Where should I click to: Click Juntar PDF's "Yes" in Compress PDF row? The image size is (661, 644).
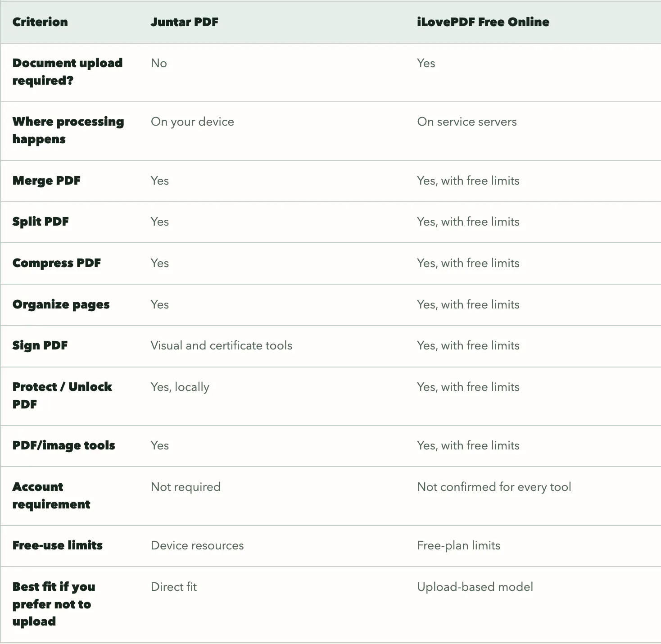(x=160, y=263)
